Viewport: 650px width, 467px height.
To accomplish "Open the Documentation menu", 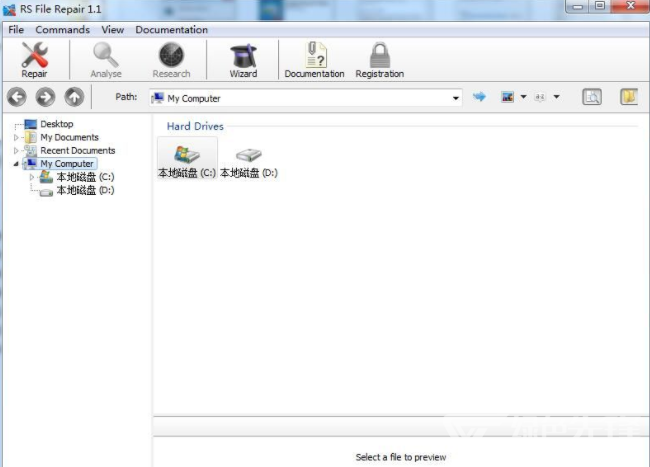I will (172, 30).
